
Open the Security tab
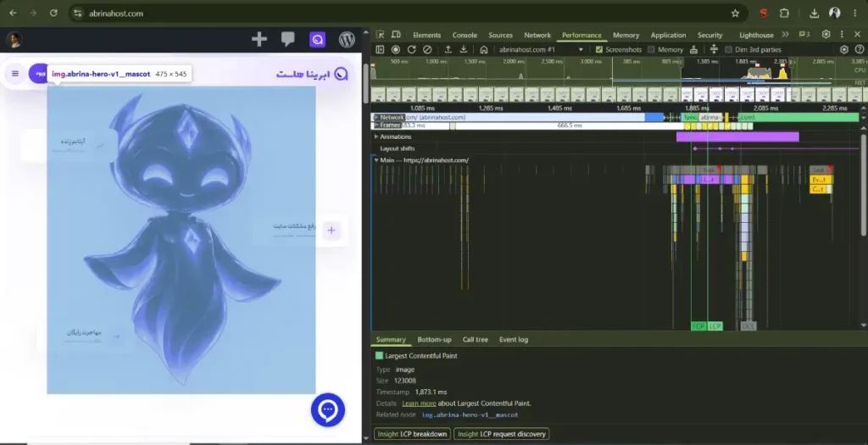pos(709,35)
